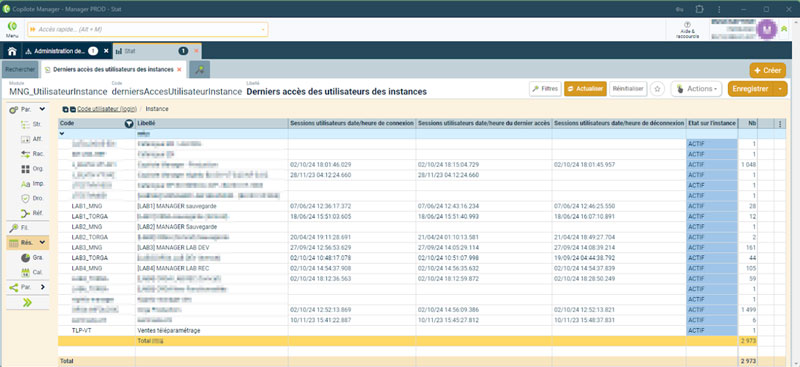This screenshot has height=367, width=800.
Task: Select the LAB1_TORGA row code cell
Action: coord(97,216)
